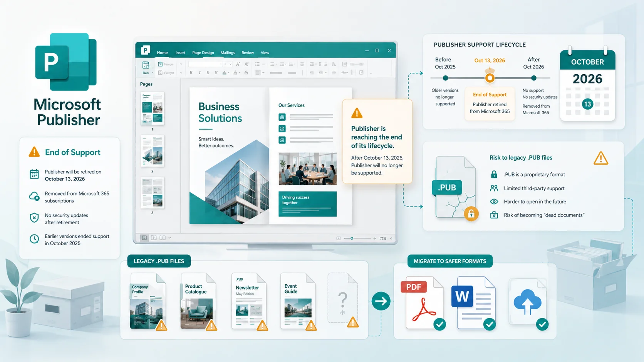Click the lock icon beside proprietary format

click(x=494, y=174)
